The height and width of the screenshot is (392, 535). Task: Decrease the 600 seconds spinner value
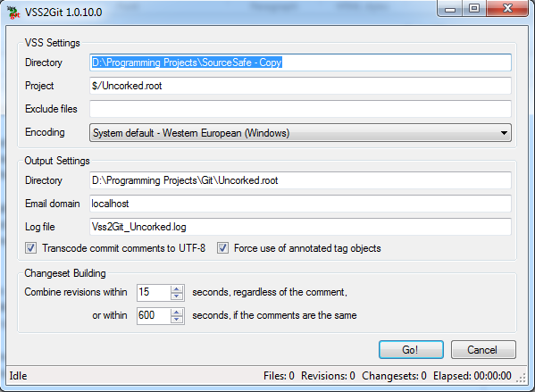click(177, 320)
